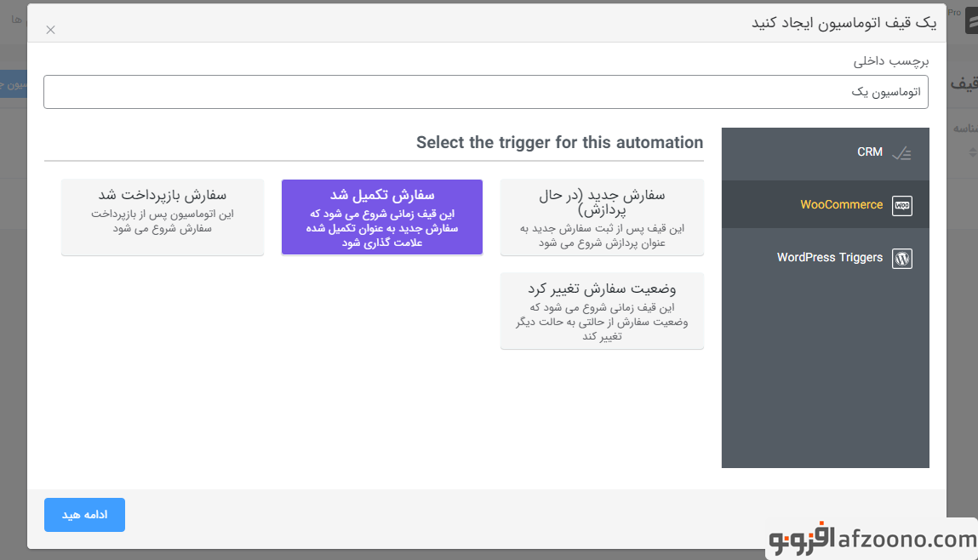The image size is (978, 560).
Task: Click the CRM checklist icon in sidebar
Action: [901, 153]
